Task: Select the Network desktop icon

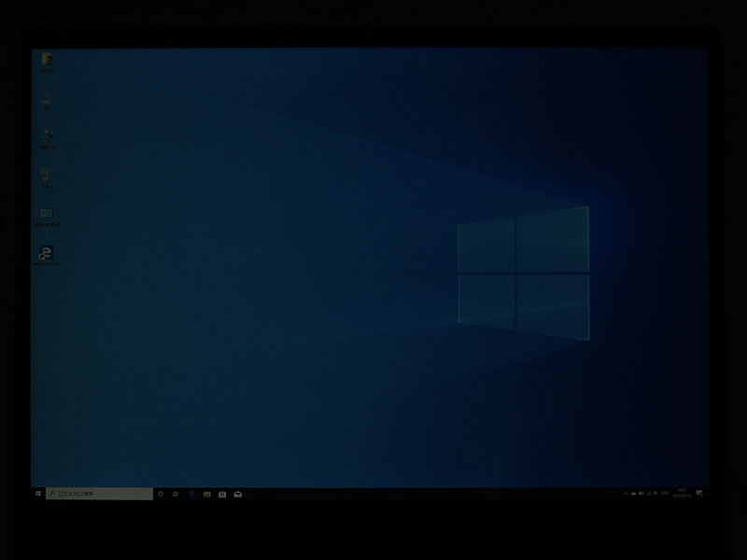Action: click(x=47, y=139)
